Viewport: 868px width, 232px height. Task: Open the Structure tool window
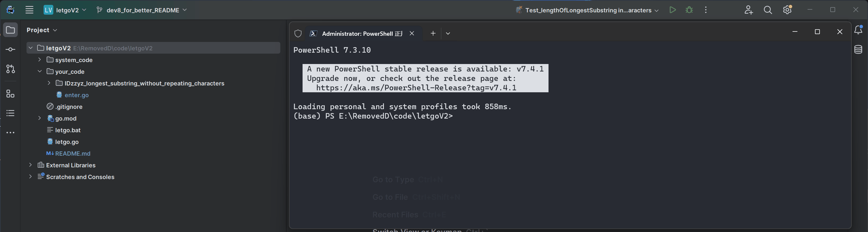point(10,94)
